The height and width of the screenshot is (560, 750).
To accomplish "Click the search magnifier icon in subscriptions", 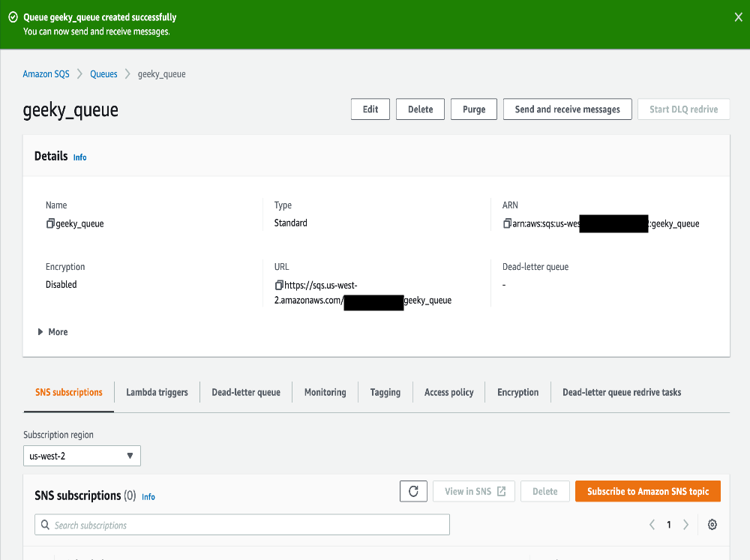I will (45, 525).
